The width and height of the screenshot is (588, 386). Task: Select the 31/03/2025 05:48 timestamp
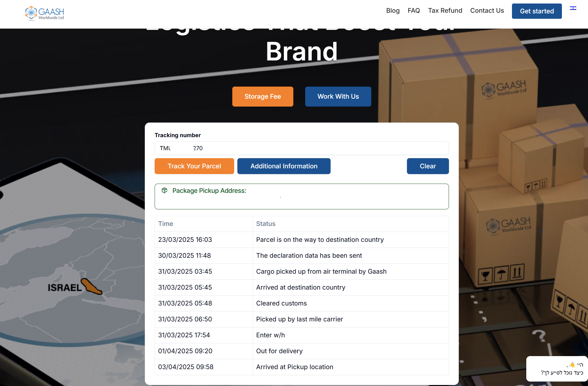[x=185, y=303]
